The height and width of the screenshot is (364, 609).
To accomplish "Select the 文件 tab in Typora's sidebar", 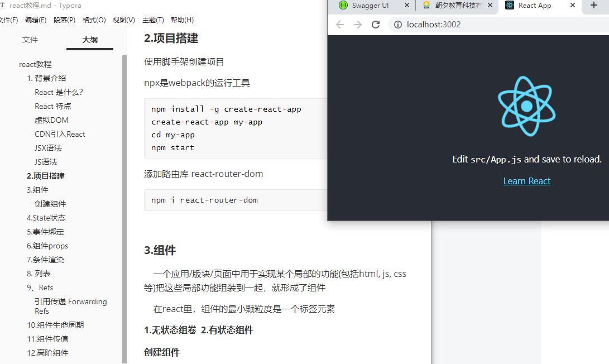I will click(30, 40).
